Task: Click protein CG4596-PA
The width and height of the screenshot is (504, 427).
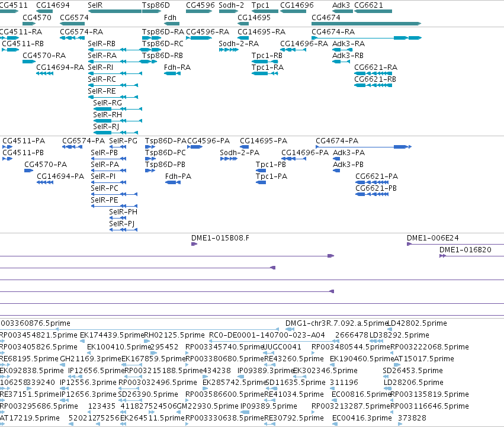Action: (195, 147)
